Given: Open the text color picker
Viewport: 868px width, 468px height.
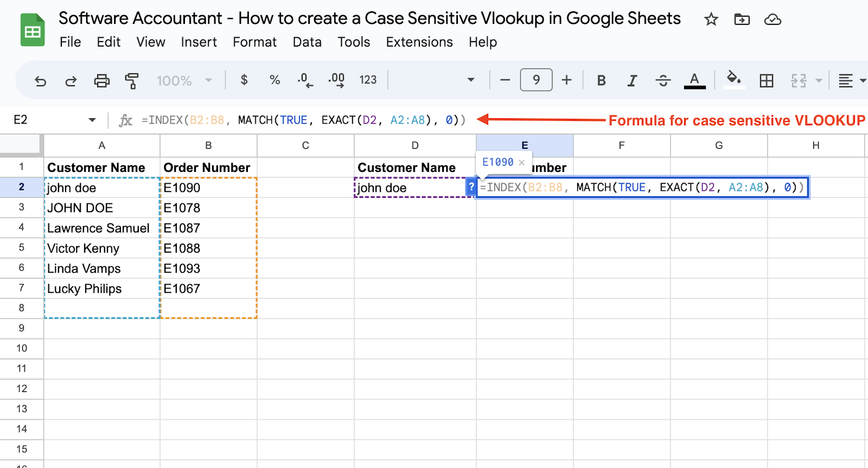Looking at the screenshot, I should point(694,81).
